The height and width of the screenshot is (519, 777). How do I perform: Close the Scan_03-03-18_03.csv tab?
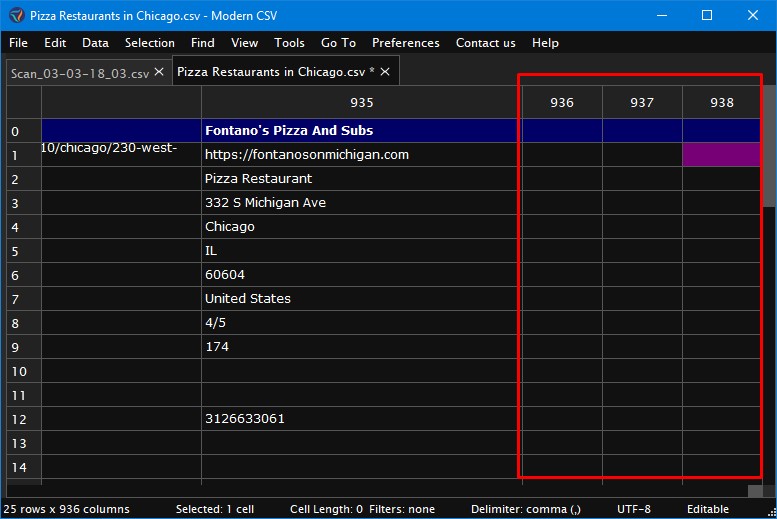tap(159, 72)
